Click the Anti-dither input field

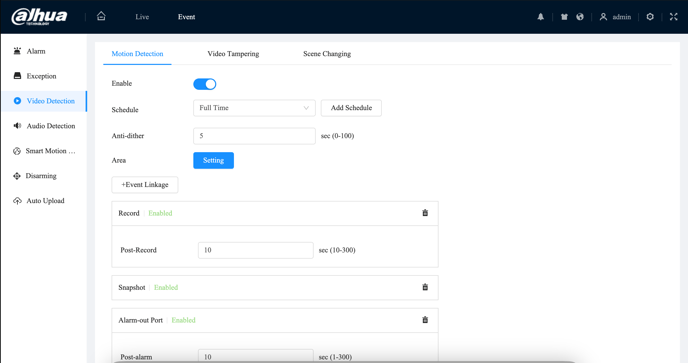(254, 136)
